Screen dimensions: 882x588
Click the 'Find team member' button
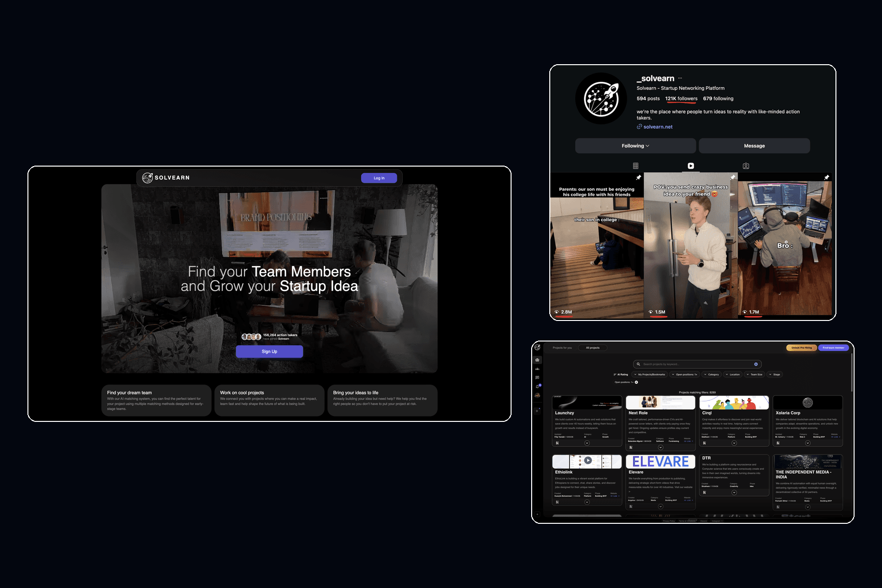[833, 348]
